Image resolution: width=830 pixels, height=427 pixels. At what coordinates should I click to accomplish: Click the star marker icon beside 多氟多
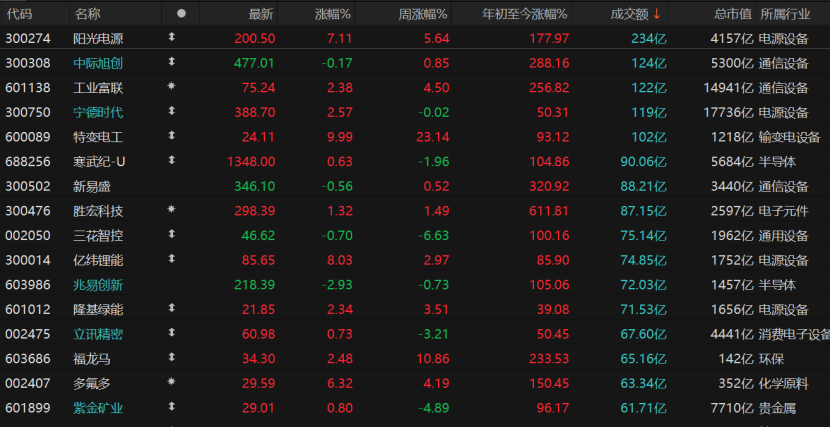tap(171, 382)
